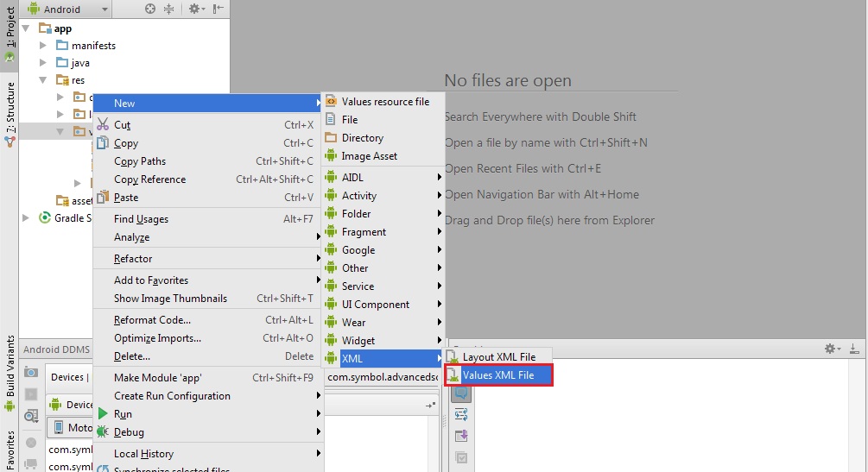Hide the Project panel with the hide icon
The width and height of the screenshot is (868, 472).
coord(218,9)
